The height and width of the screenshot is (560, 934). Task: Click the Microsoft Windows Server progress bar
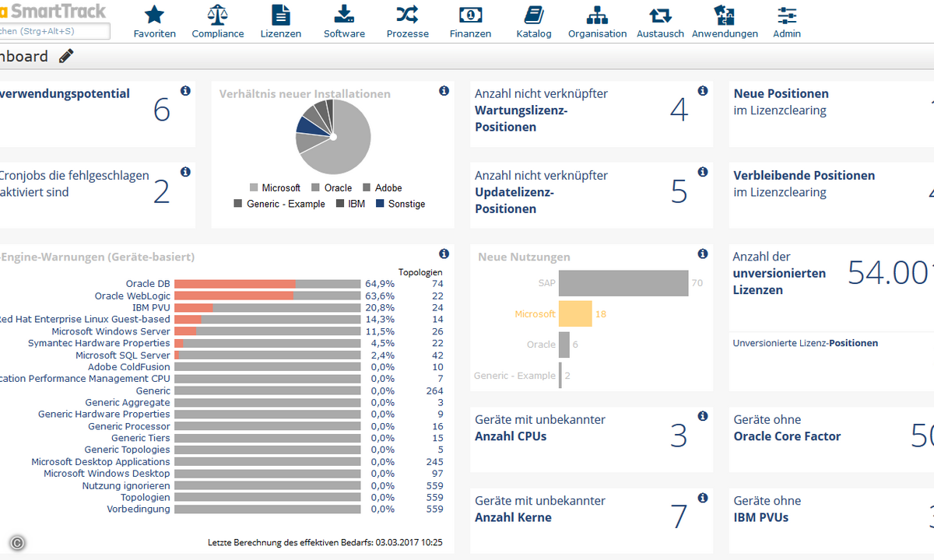coord(268,331)
